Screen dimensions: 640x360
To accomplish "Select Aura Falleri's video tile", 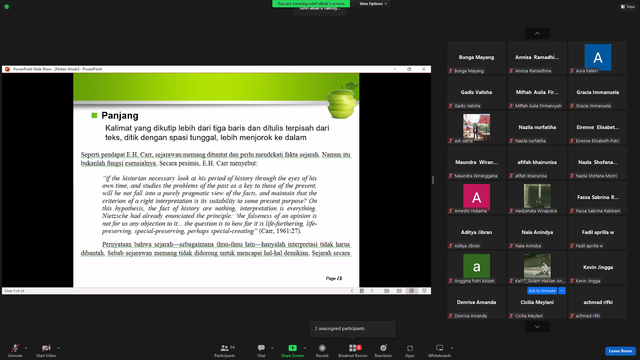I will tap(598, 57).
